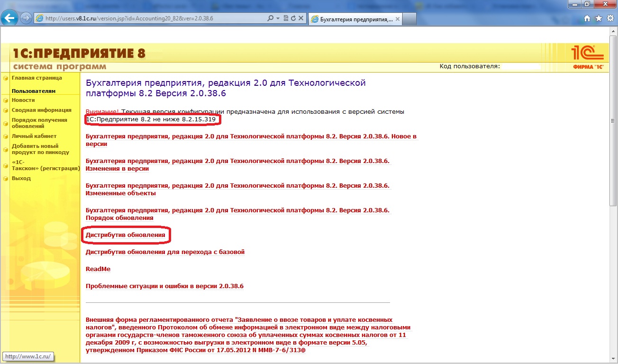Image resolution: width=618 pixels, height=364 pixels.
Task: Click the page heading 'Бухгалтерия предприятия, редакция 2.0'
Action: click(226, 88)
